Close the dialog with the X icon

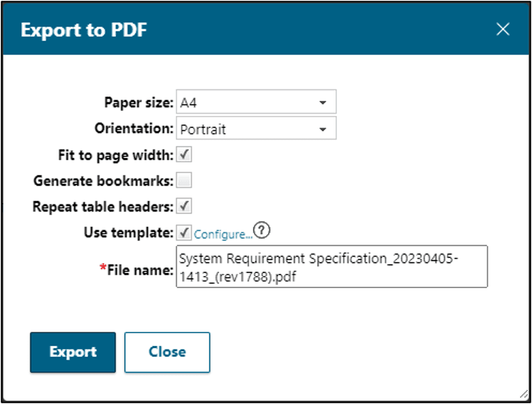tap(503, 29)
